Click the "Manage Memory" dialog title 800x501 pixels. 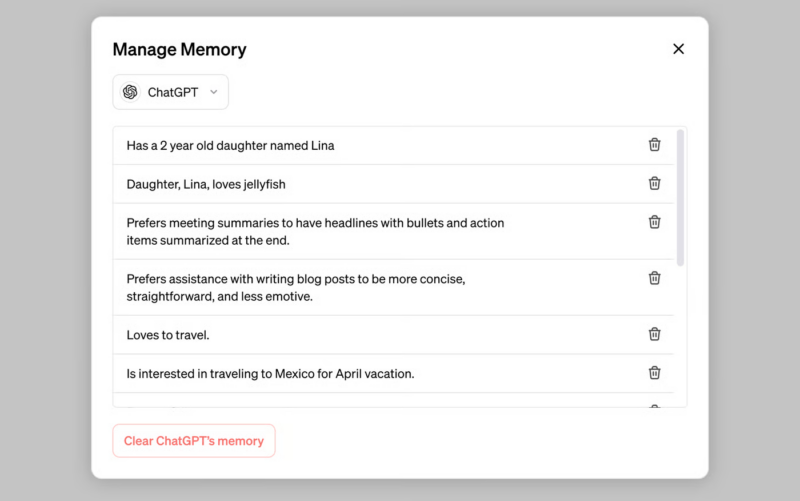pos(180,49)
